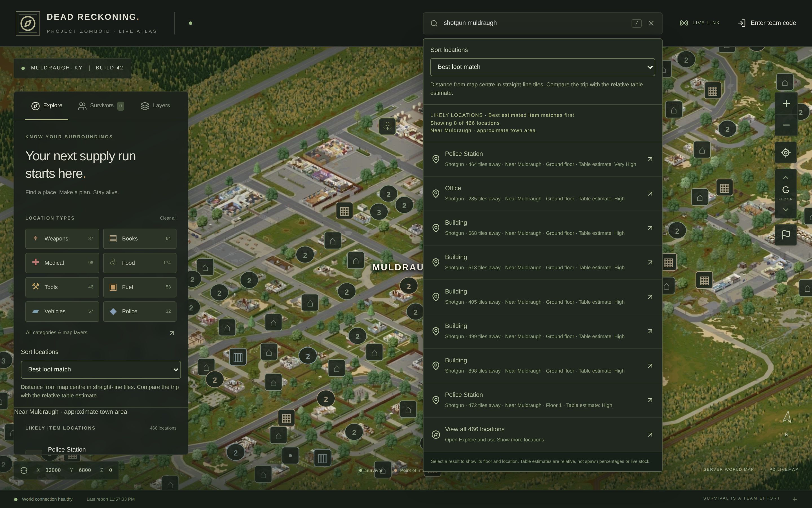Viewport: 812px width, 508px height.
Task: Go up one floor with the chevron
Action: pos(785,178)
